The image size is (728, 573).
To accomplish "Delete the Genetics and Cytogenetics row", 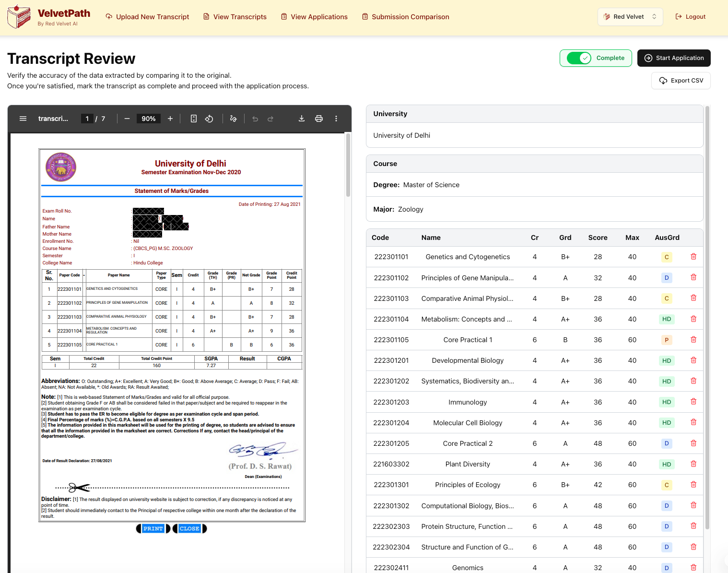I will pyautogui.click(x=693, y=256).
